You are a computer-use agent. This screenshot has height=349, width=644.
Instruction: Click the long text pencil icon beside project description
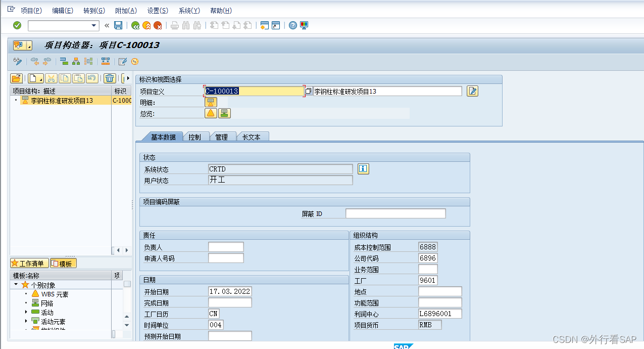point(472,91)
